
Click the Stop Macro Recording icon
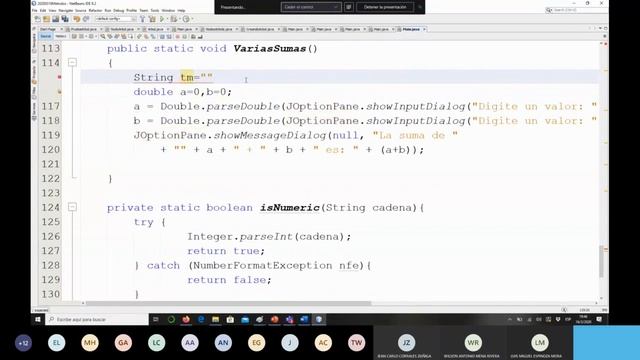point(184,37)
